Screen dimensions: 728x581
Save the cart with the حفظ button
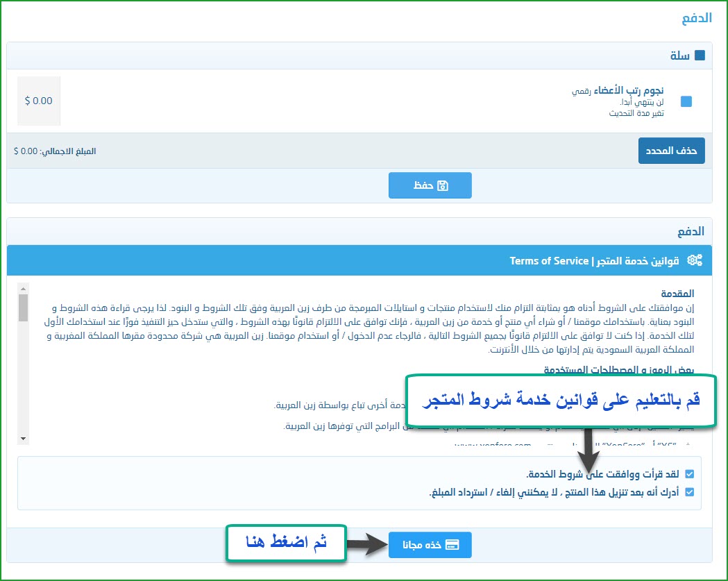(430, 185)
